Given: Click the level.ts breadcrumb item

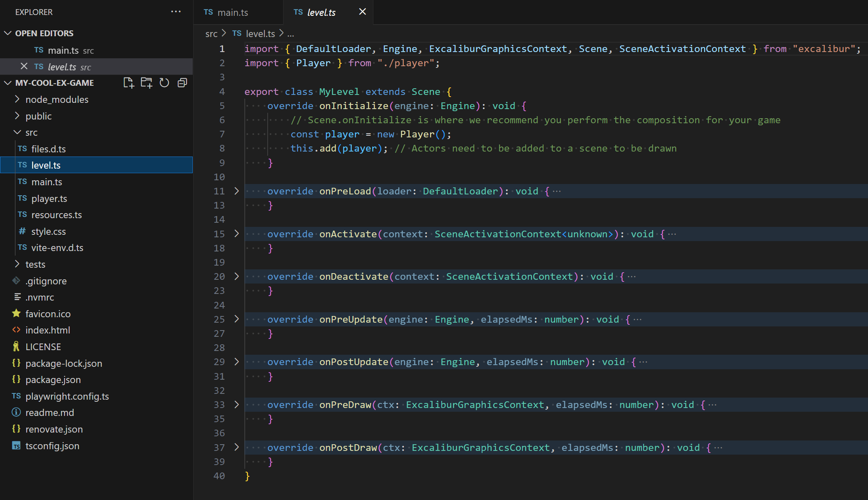Looking at the screenshot, I should (x=260, y=34).
